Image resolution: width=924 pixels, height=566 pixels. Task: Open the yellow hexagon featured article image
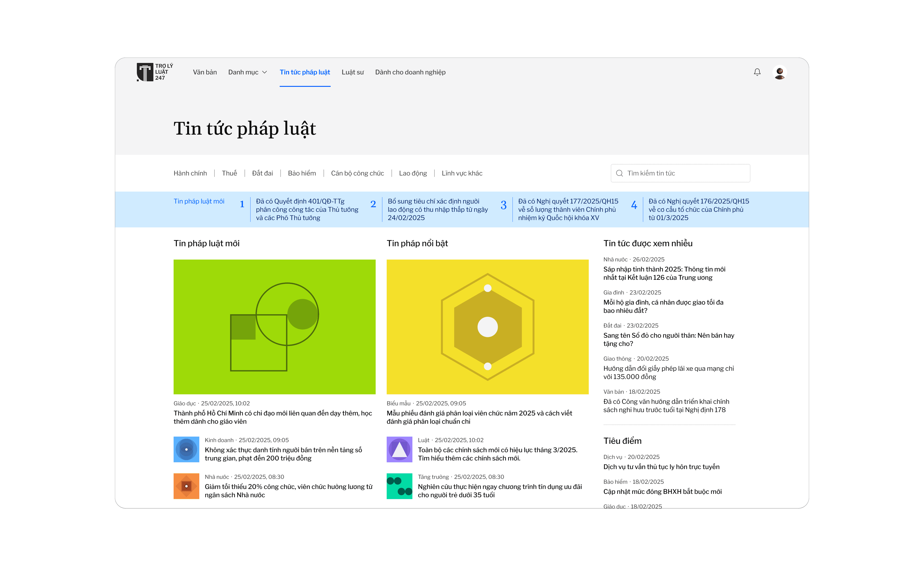click(x=487, y=327)
